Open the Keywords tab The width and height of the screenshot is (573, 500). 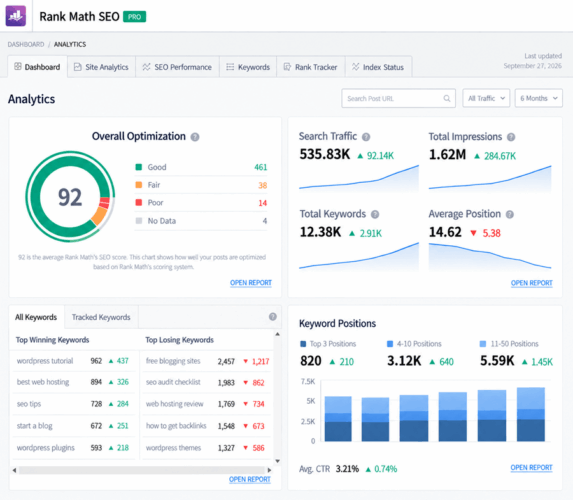point(248,67)
